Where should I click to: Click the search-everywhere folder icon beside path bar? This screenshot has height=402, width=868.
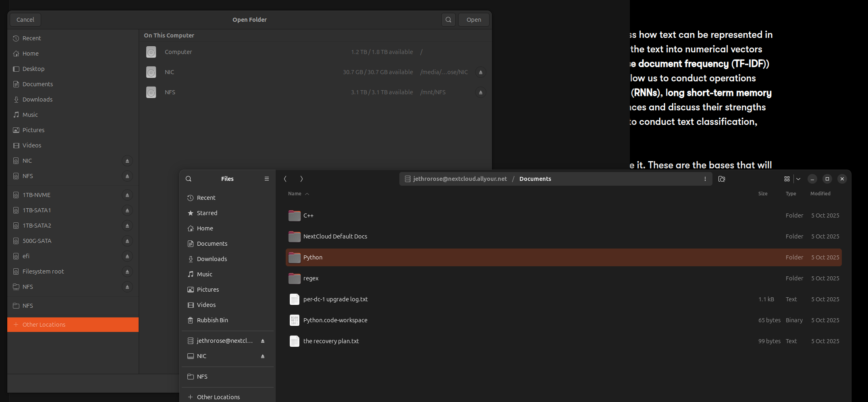(x=722, y=179)
